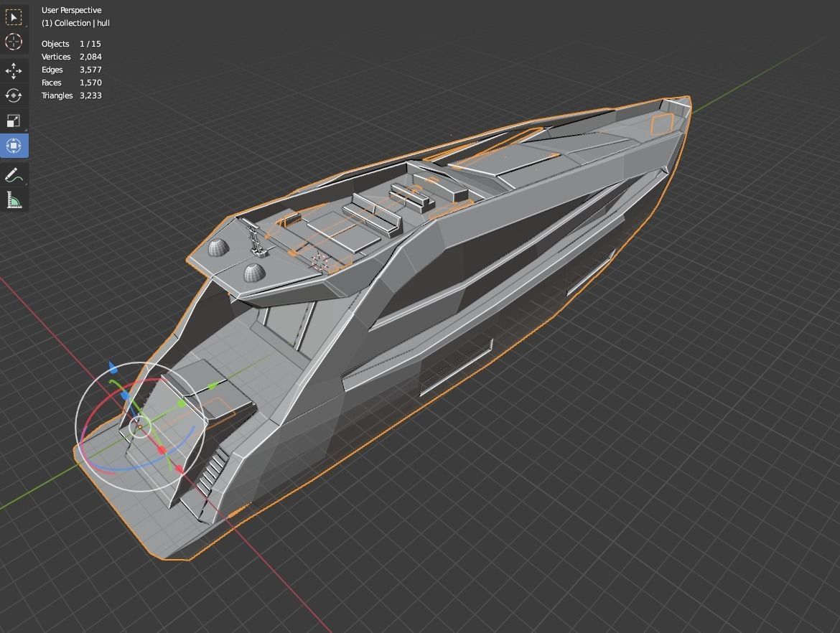840x633 pixels.
Task: Select the Annotate pencil tool
Action: coord(14,175)
